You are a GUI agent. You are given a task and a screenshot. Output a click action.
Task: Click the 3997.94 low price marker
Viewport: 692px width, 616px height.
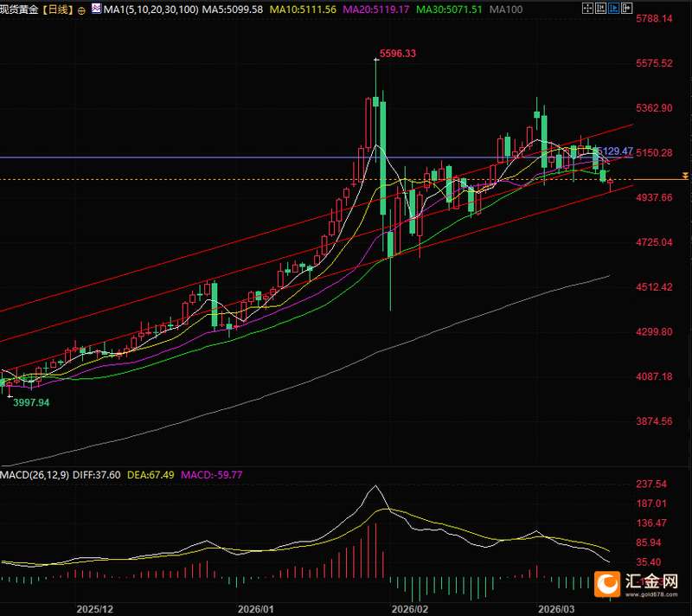pos(31,403)
